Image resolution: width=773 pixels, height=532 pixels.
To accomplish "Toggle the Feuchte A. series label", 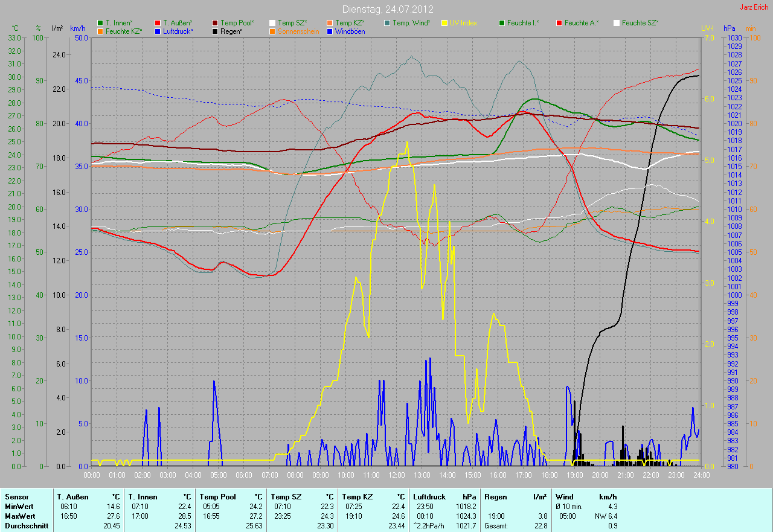I will (x=582, y=23).
